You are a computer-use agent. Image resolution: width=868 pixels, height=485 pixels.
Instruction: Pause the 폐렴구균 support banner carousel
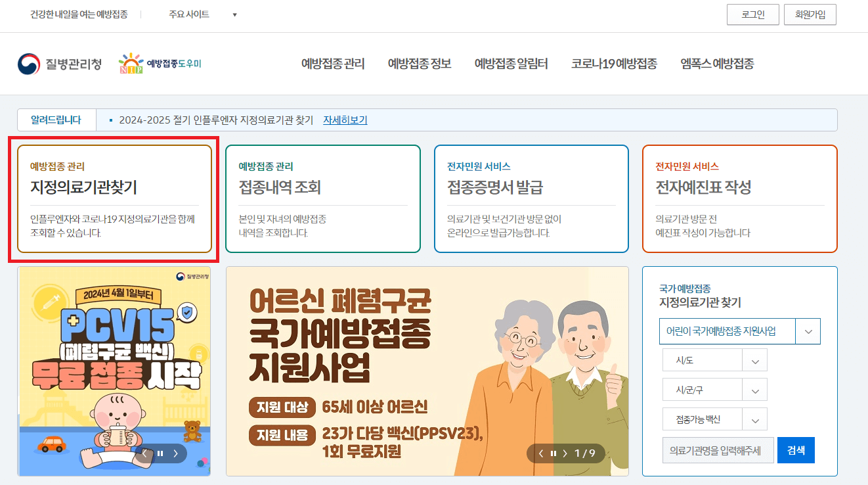coord(552,453)
